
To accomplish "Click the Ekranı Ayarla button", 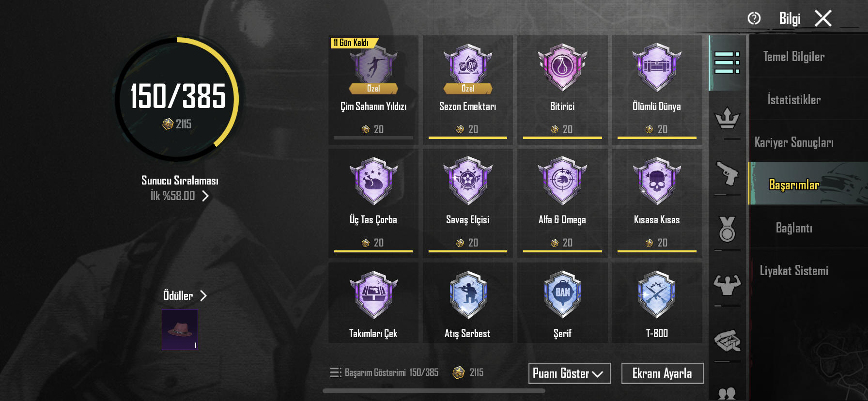I will 662,373.
